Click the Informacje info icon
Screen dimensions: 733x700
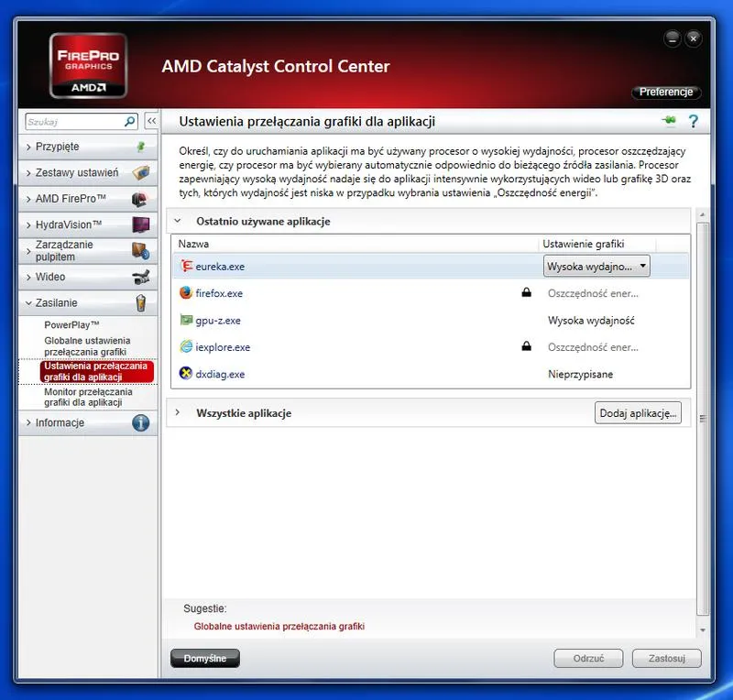point(140,422)
